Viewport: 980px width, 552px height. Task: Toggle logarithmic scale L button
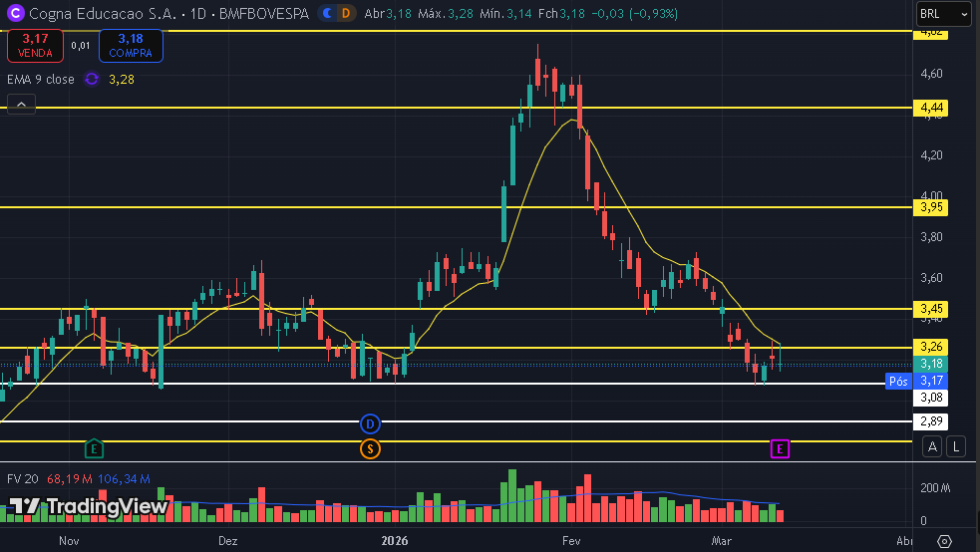956,446
